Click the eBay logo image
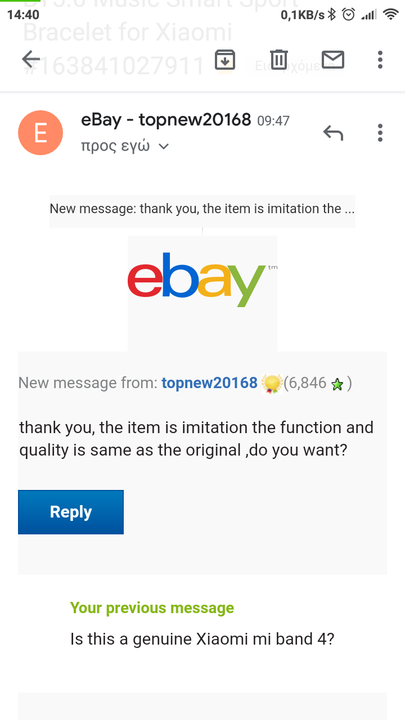This screenshot has width=405, height=720. pos(202,279)
